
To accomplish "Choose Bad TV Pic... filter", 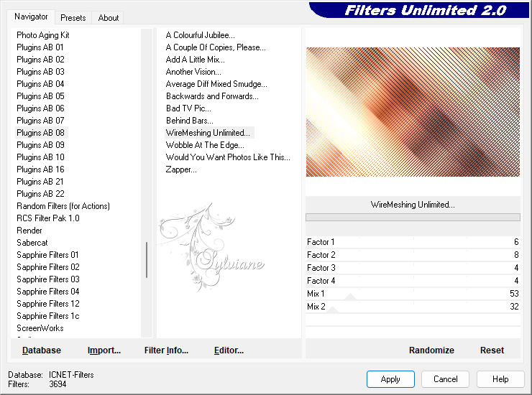I will click(x=188, y=108).
